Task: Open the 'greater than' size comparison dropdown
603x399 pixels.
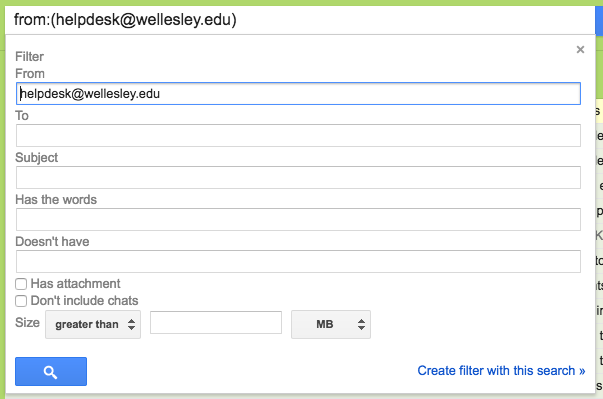Action: pyautogui.click(x=93, y=324)
